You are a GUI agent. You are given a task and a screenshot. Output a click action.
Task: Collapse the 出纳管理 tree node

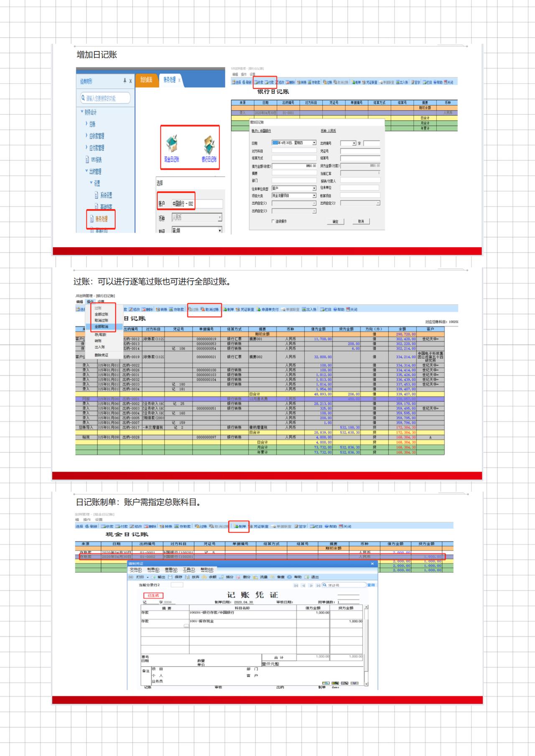pos(87,171)
